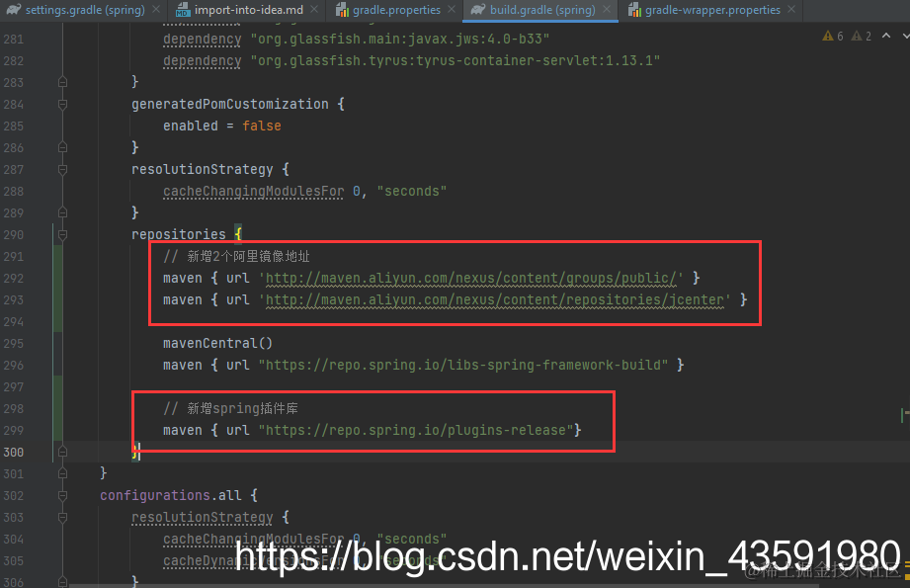The height and width of the screenshot is (588, 910).
Task: Close the build.gradle (spring) tab
Action: click(x=607, y=10)
